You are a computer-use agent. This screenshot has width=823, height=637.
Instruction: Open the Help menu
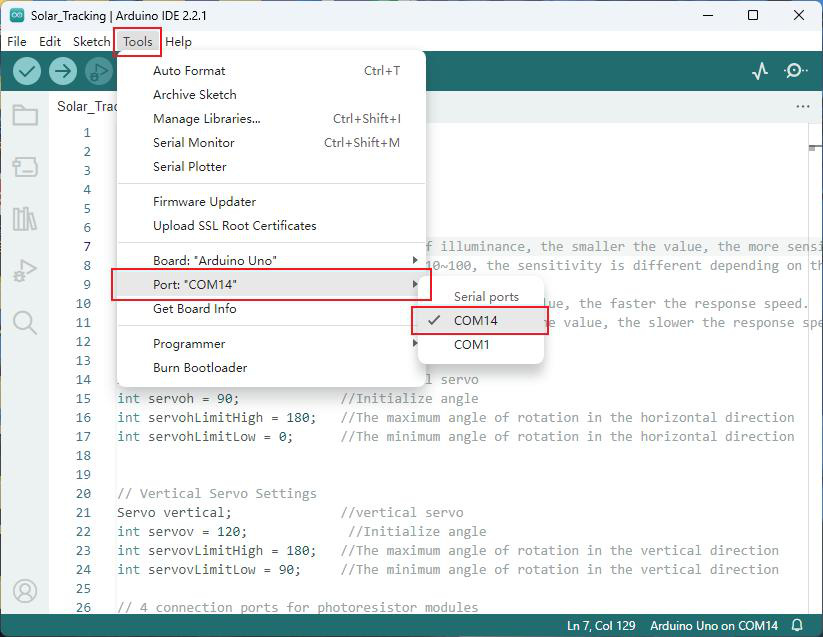click(x=178, y=41)
